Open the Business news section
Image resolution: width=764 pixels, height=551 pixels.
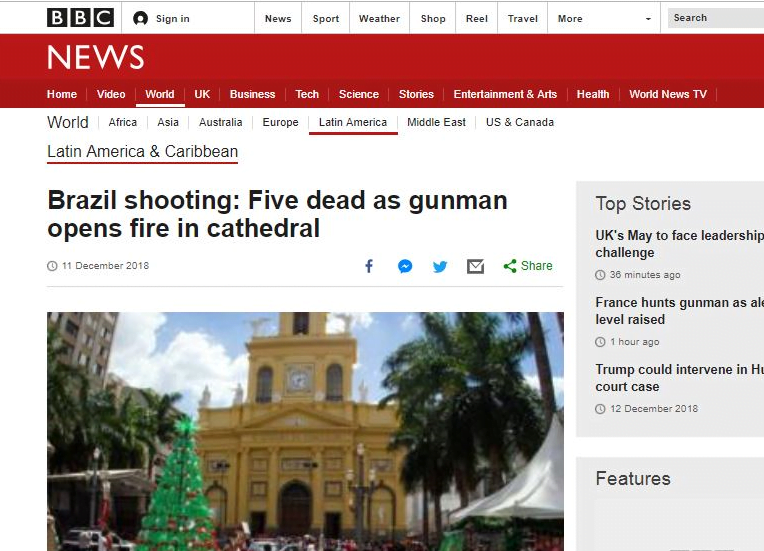tap(252, 94)
